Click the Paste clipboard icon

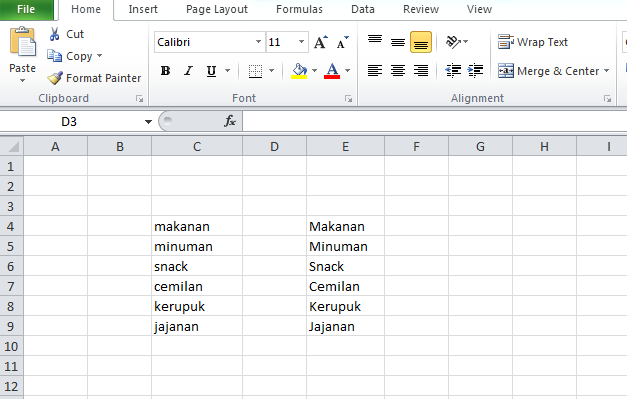(x=22, y=42)
